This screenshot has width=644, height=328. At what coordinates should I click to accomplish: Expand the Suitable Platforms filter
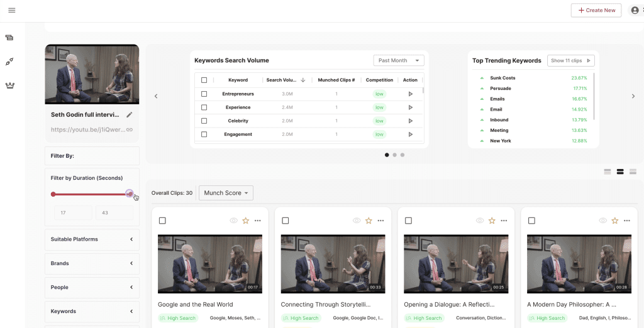click(x=92, y=239)
